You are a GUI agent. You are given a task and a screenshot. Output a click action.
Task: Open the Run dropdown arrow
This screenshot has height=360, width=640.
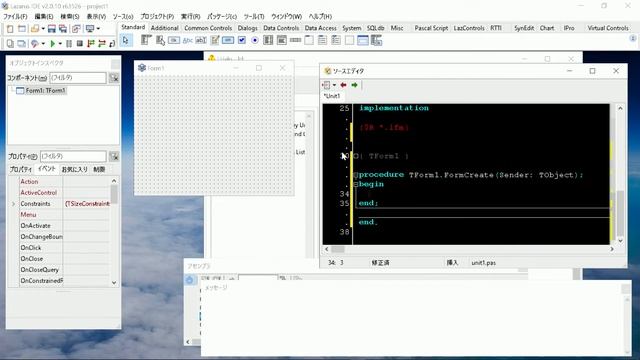coord(60,44)
